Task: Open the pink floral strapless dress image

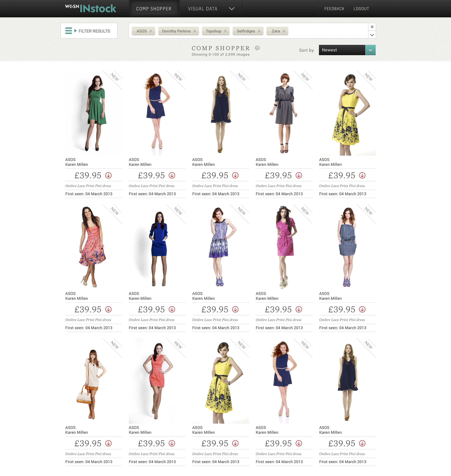Action: coord(94,247)
